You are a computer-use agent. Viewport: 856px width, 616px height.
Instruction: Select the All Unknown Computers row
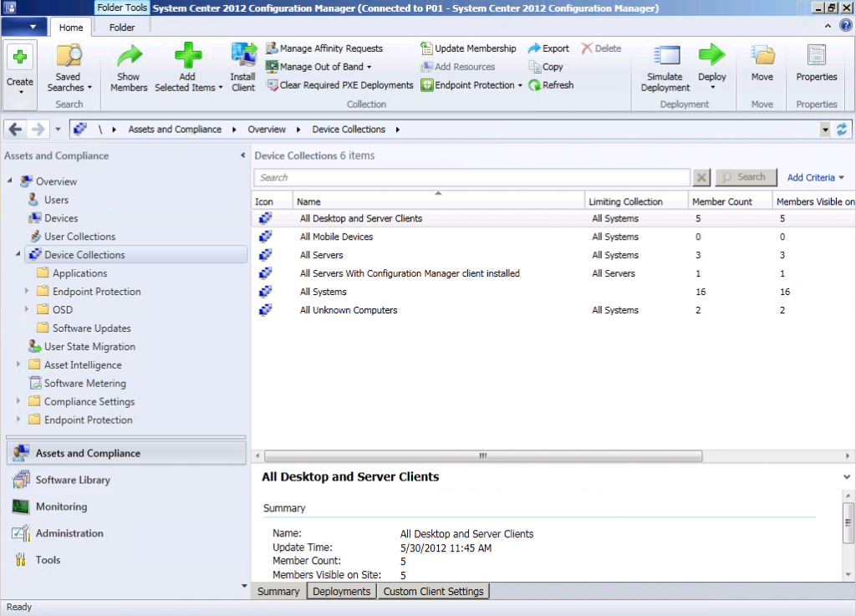(x=553, y=310)
